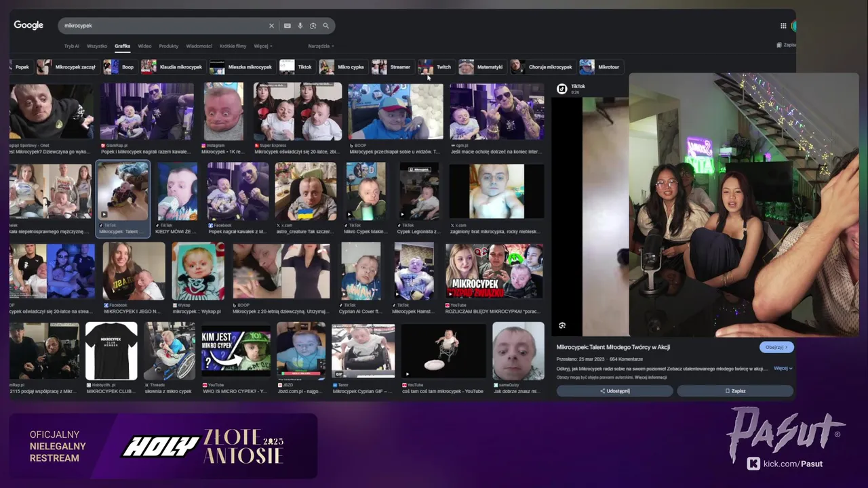Switch to the Tryb AI tab

71,46
